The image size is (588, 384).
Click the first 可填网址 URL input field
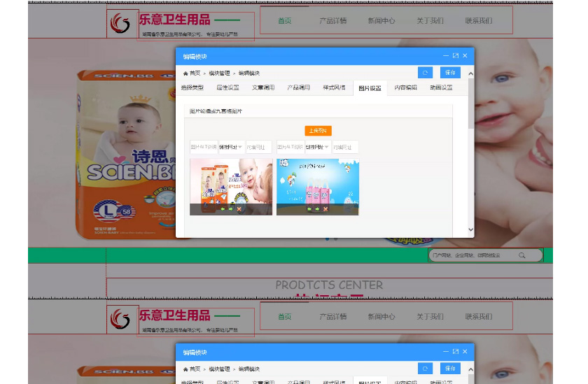pyautogui.click(x=259, y=147)
